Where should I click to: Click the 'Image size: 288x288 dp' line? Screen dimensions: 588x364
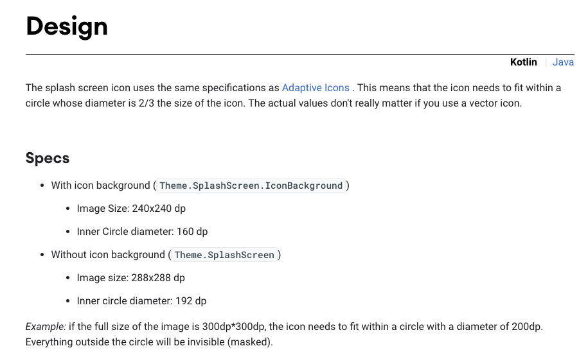(130, 278)
